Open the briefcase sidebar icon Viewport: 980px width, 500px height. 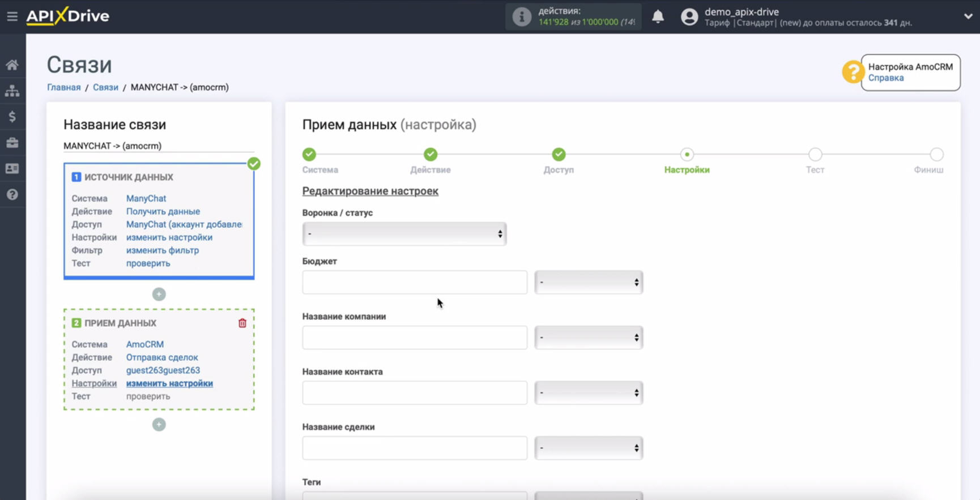12,143
